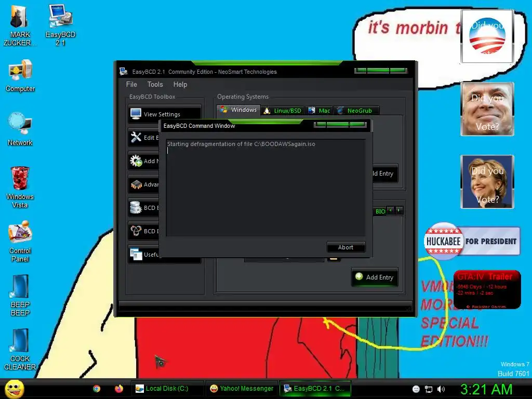Open EasyBCD 2.1 desktop shortcut
Screen dimensions: 532x399
tap(60, 25)
